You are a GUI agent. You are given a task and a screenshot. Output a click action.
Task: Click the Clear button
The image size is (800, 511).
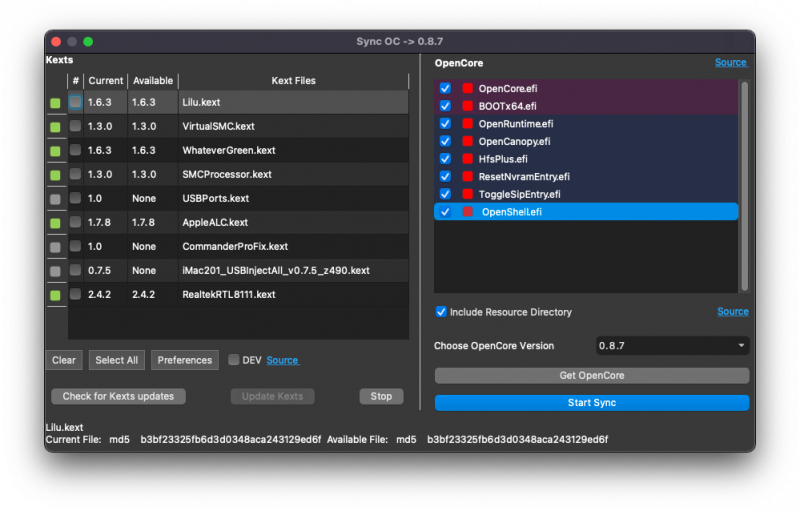click(64, 360)
